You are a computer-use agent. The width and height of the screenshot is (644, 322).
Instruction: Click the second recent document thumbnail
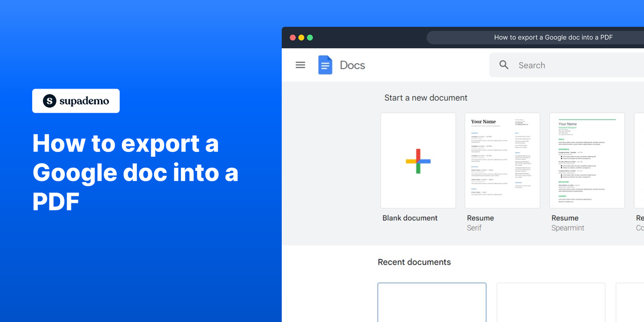(551, 303)
